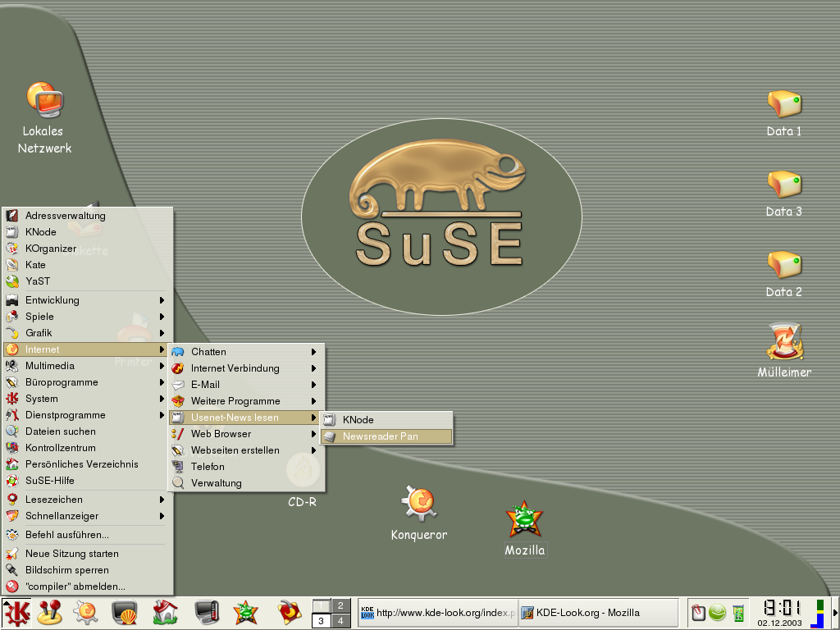Viewport: 840px width, 630px height.
Task: Expand the Schnellanzeiger submenu
Action: (88, 517)
